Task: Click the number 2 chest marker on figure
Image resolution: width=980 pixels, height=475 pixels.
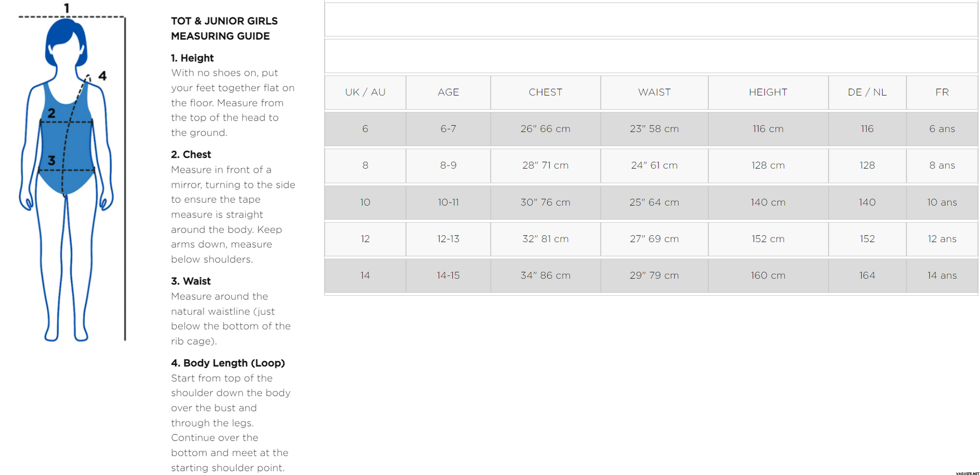Action: [x=52, y=113]
